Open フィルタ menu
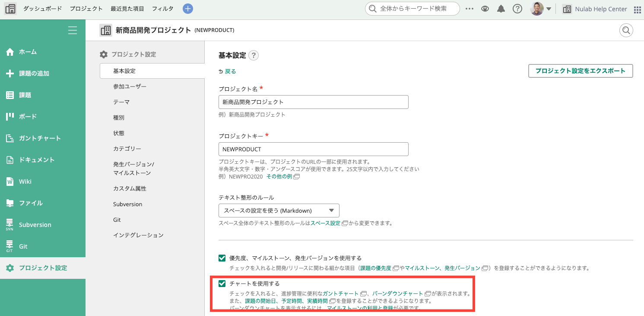Screen dimensions: 644x316 (x=163, y=9)
